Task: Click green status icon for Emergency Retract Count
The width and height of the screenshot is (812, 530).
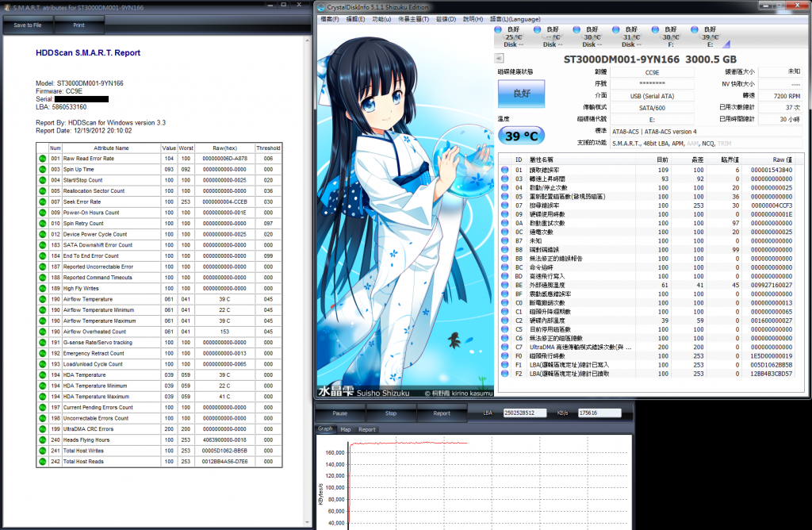Action: click(x=43, y=353)
